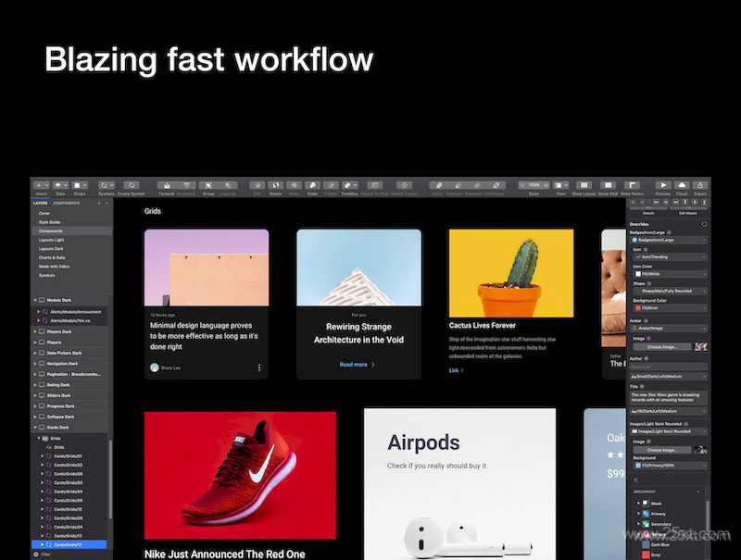Collapse the Modals Dark artboard group
Image resolution: width=741 pixels, height=560 pixels.
[35, 300]
